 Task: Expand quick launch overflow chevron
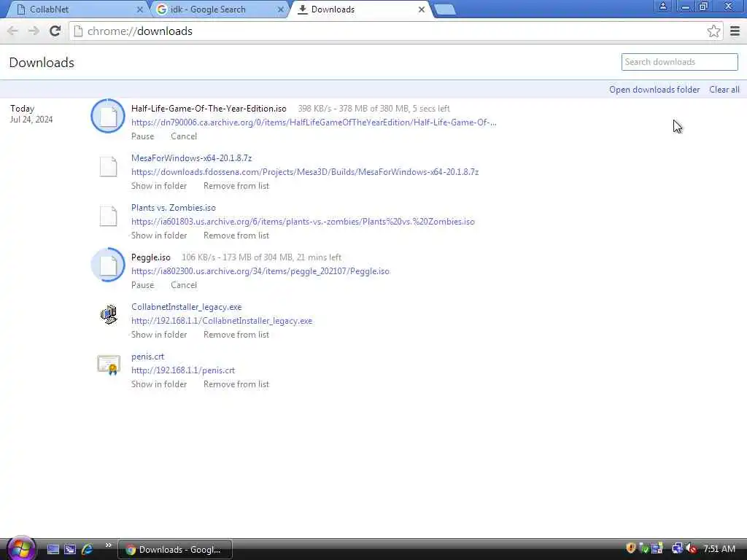tap(108, 545)
